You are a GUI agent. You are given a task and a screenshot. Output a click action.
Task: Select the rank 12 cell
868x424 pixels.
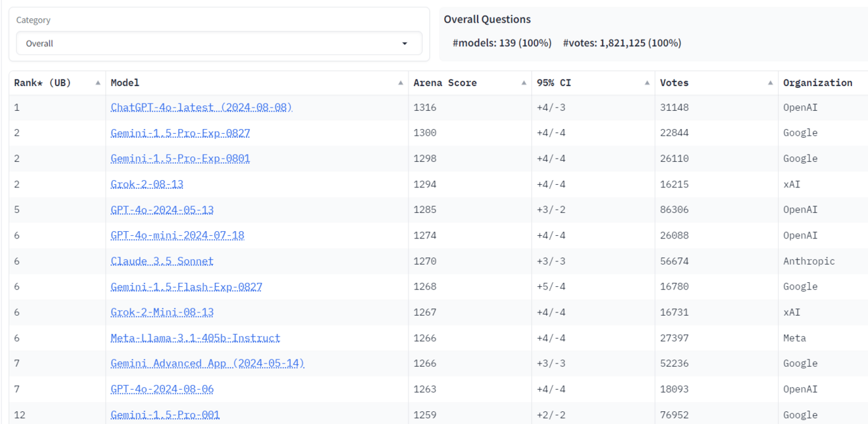pos(57,415)
